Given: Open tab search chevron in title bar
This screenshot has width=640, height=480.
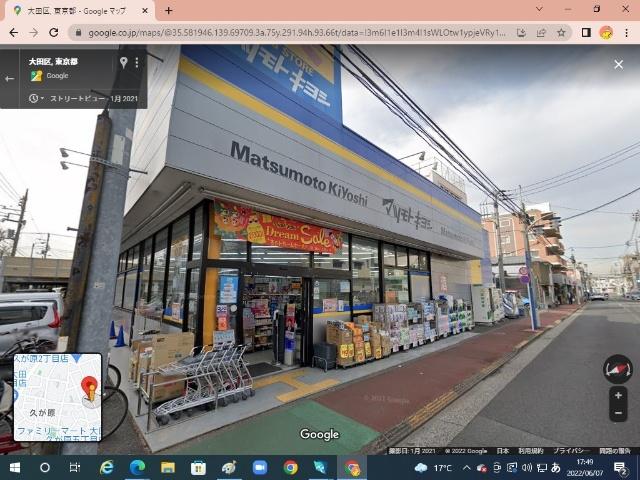Looking at the screenshot, I should pyautogui.click(x=539, y=9).
